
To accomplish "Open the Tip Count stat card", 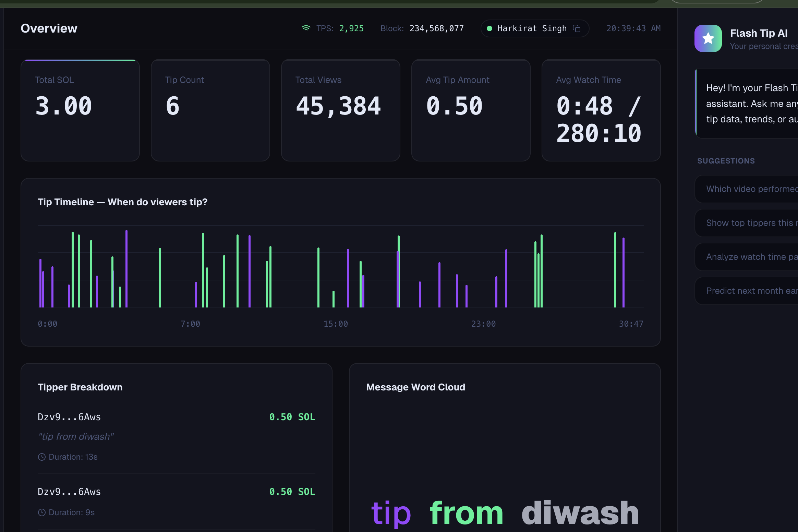I will pyautogui.click(x=210, y=110).
